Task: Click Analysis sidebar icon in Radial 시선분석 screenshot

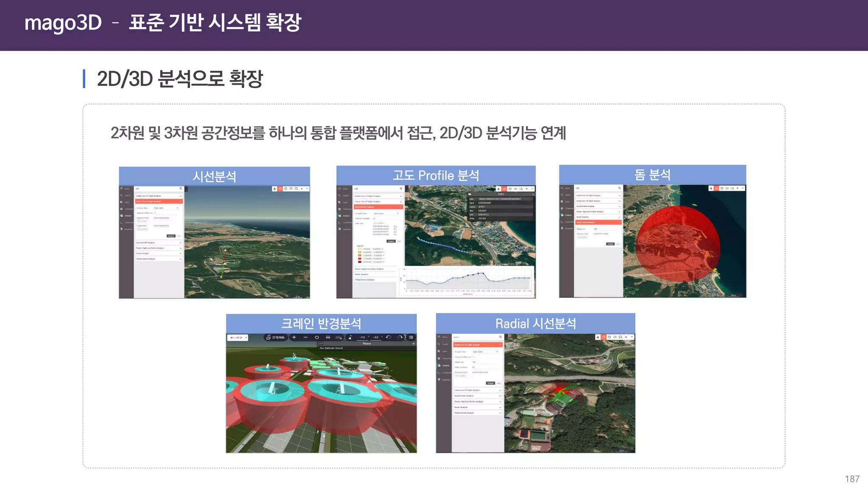Action: click(439, 365)
